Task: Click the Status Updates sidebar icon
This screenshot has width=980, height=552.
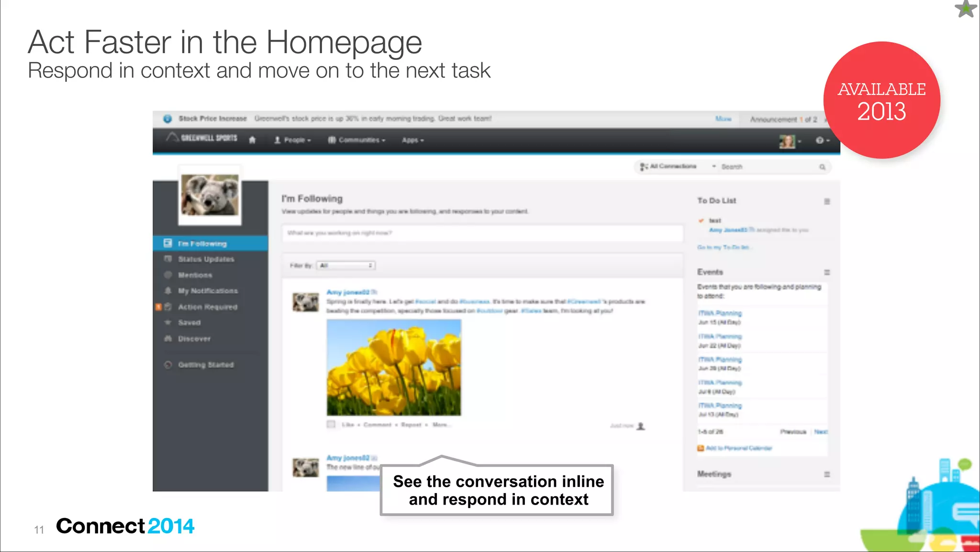Action: [x=167, y=259]
